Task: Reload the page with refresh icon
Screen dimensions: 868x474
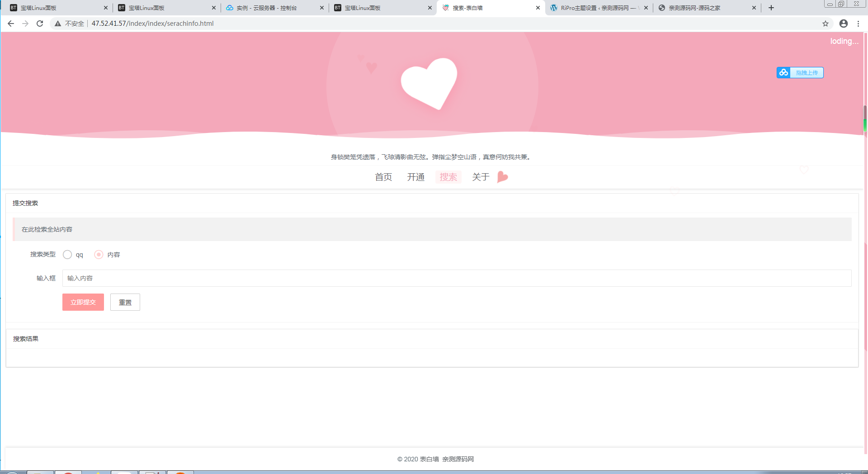Action: click(x=40, y=24)
